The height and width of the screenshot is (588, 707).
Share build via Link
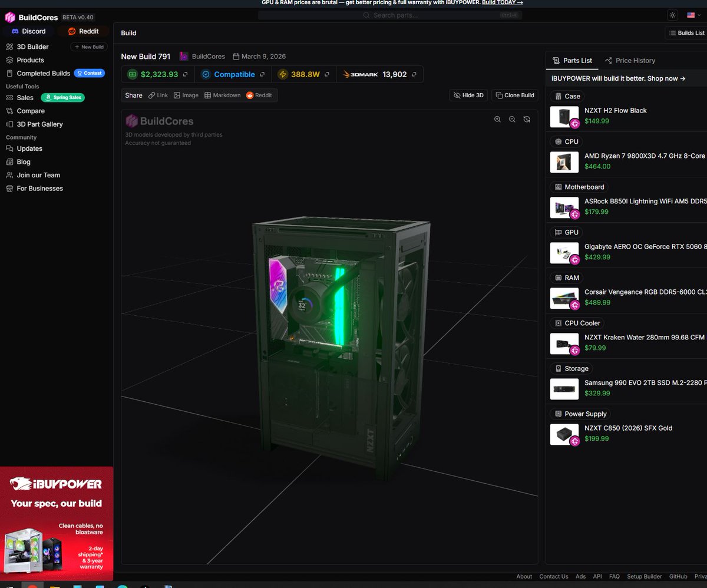158,95
